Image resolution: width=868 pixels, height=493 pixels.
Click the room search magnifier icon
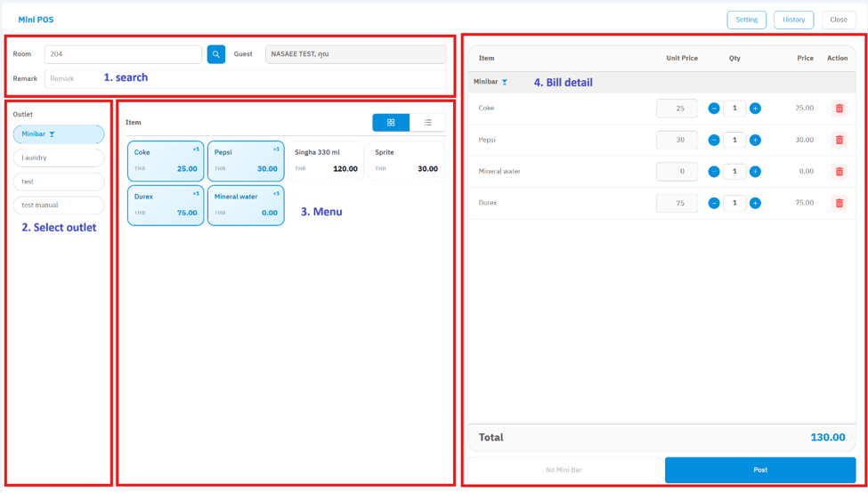tap(216, 54)
